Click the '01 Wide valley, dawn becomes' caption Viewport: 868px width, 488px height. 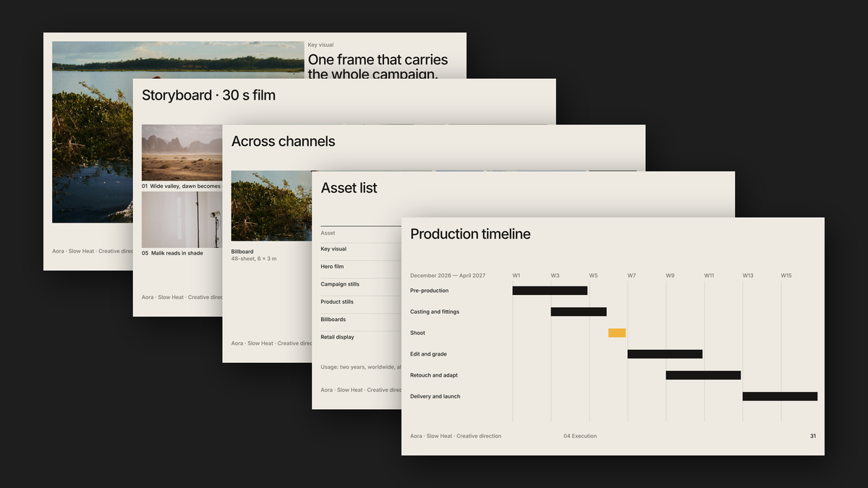[181, 186]
